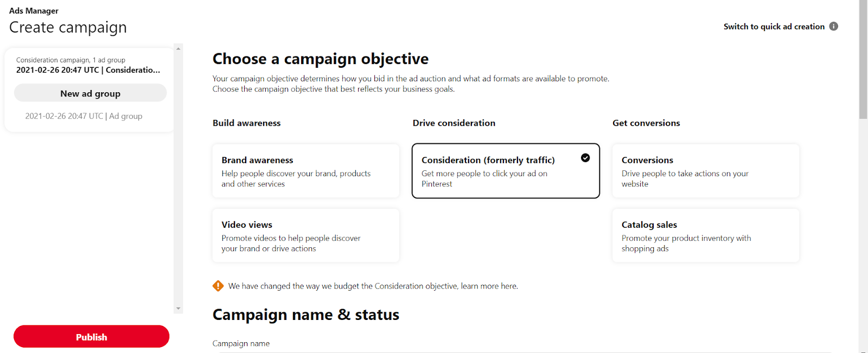
Task: Follow the 'learn more here' link
Action: coord(489,286)
